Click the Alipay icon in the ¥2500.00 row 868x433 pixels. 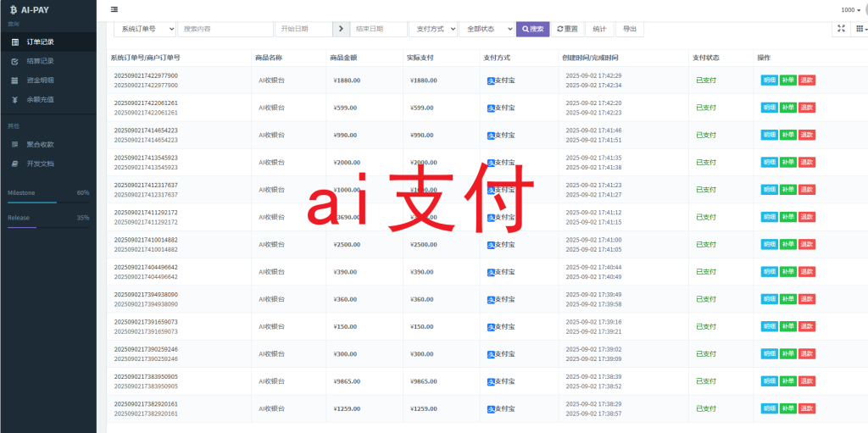click(491, 245)
